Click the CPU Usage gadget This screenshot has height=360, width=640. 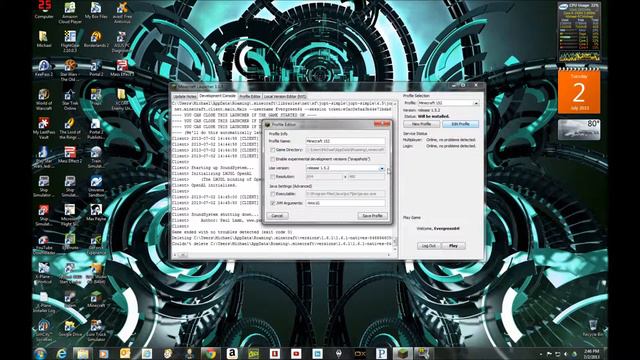click(x=579, y=32)
